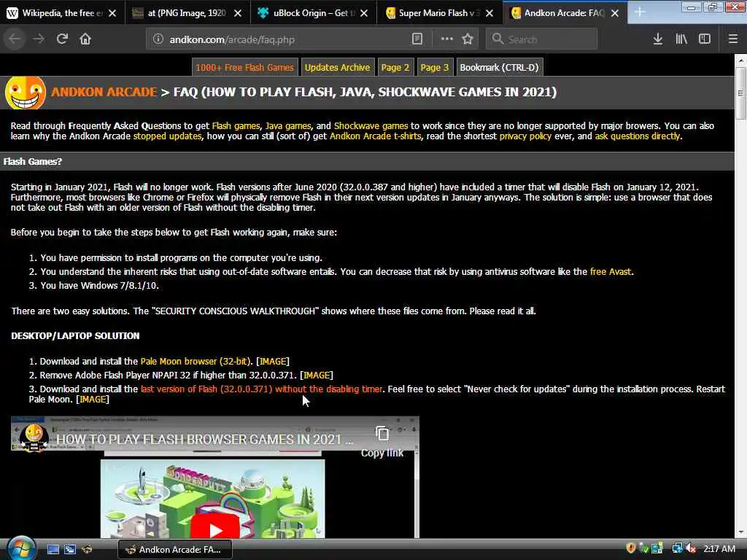Click Show Desktop icon in quick launch

pyautogui.click(x=53, y=550)
